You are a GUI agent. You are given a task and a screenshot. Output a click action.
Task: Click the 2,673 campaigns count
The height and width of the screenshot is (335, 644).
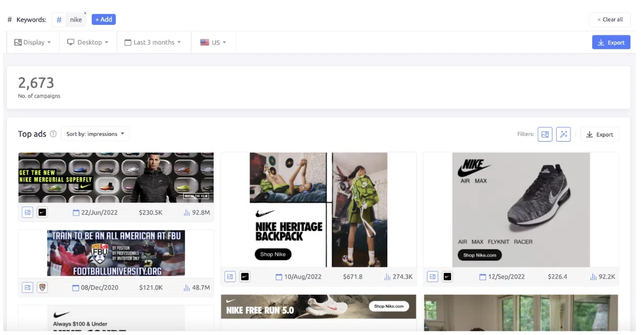(36, 82)
